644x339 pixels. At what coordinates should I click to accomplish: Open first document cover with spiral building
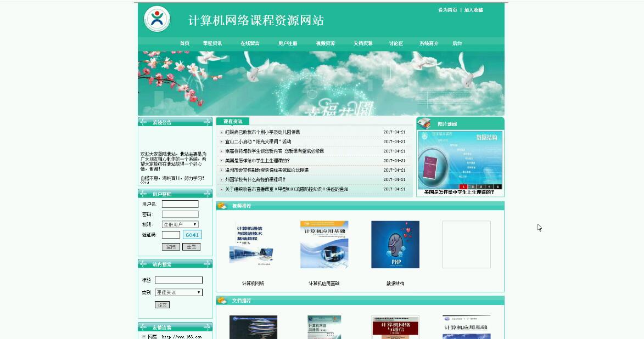point(253,327)
